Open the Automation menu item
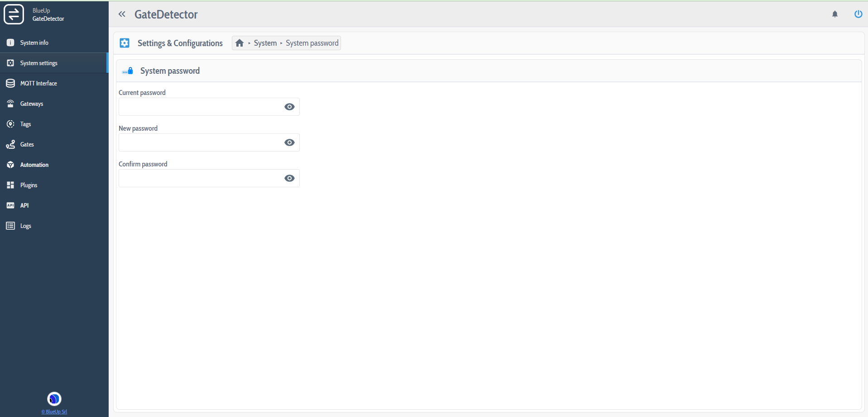Screen dimensions: 868x417 34,165
